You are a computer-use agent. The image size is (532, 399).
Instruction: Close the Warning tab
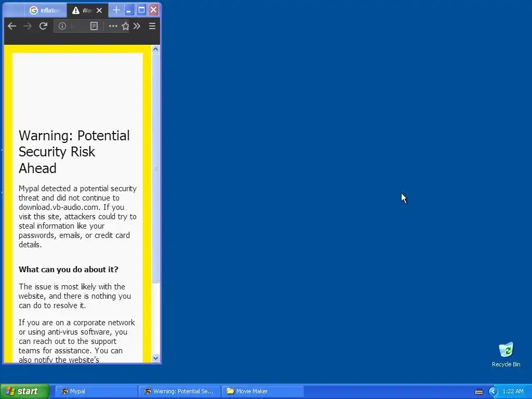(99, 10)
